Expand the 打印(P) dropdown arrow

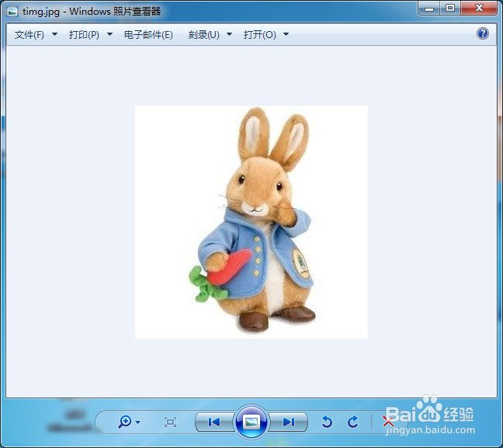tap(109, 34)
